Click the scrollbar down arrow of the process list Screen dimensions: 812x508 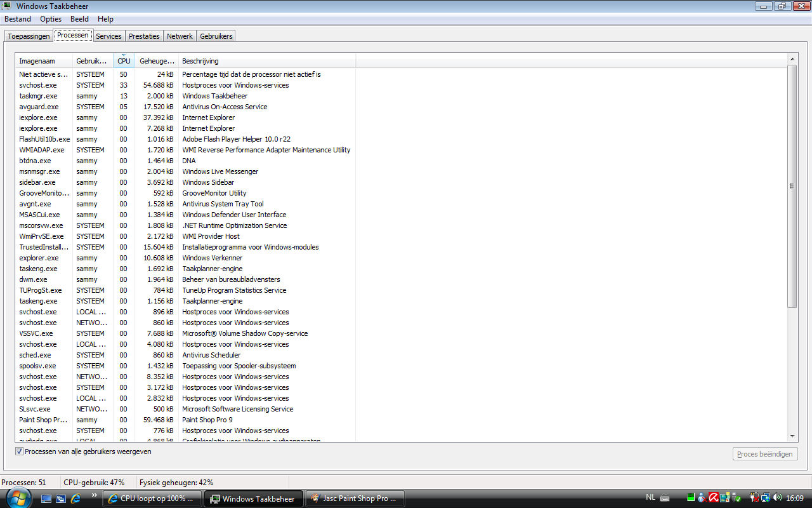[x=792, y=436]
